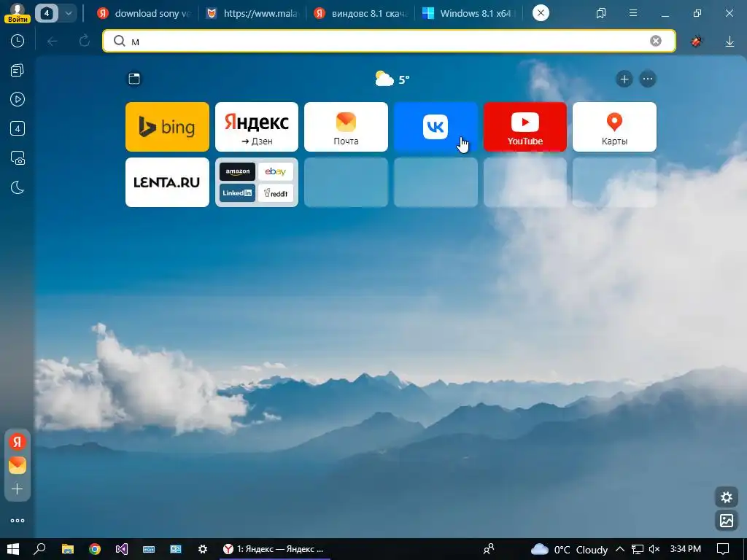Viewport: 747px width, 560px height.
Task: Open the Почта mail tile
Action: [346, 127]
